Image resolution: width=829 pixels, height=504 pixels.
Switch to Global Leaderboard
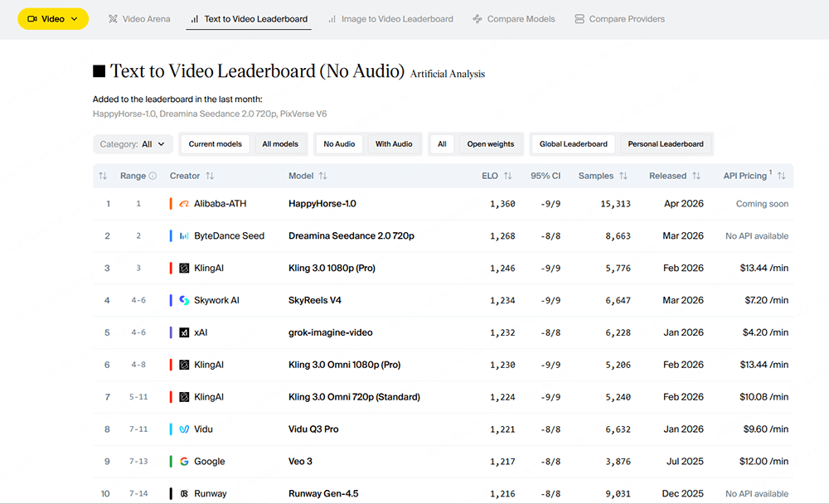point(573,144)
